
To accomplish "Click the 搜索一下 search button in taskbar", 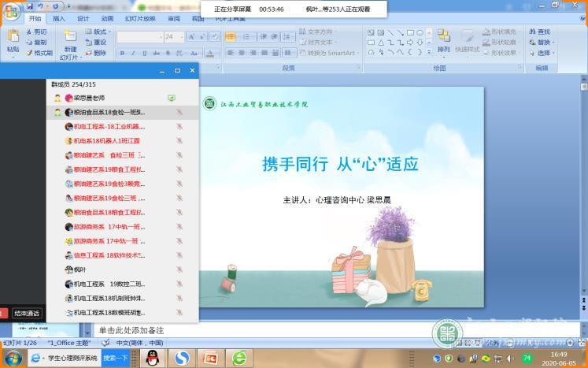I will 115,358.
